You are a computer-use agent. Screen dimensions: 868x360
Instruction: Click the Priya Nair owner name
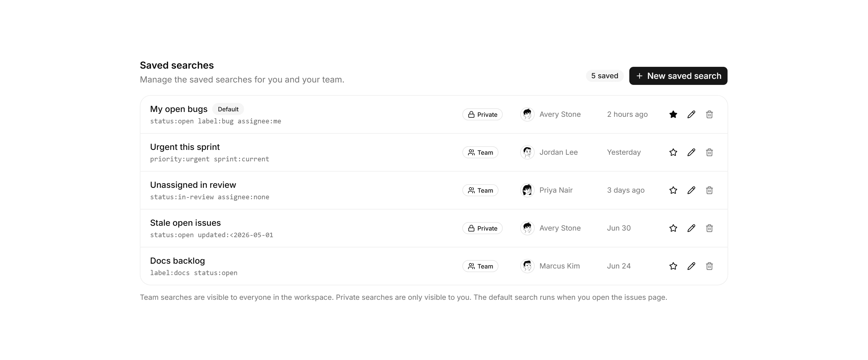[556, 191]
